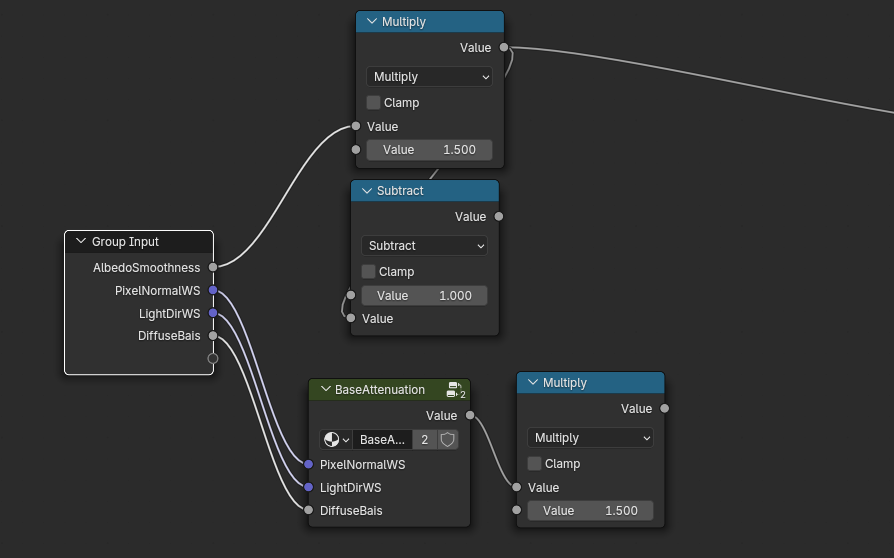Screen dimensions: 894x558
Task: Click the PixelNormalWS socket on Group Input
Action: pyautogui.click(x=213, y=291)
